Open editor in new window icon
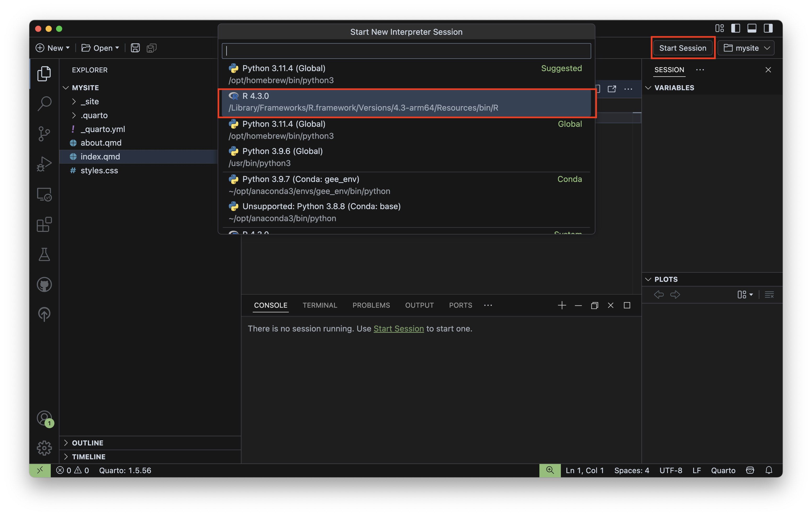The width and height of the screenshot is (812, 516). [612, 89]
